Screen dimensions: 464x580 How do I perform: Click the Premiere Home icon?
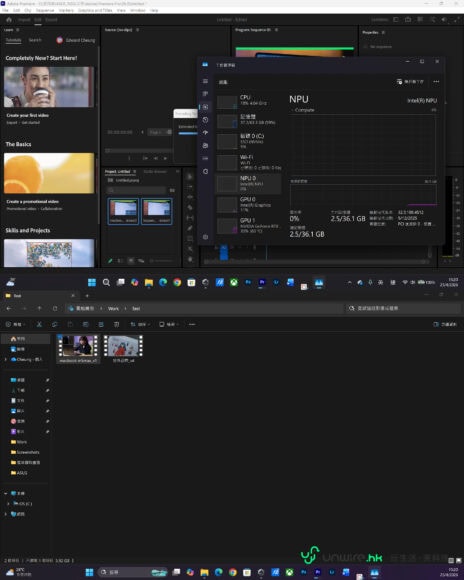click(9, 20)
